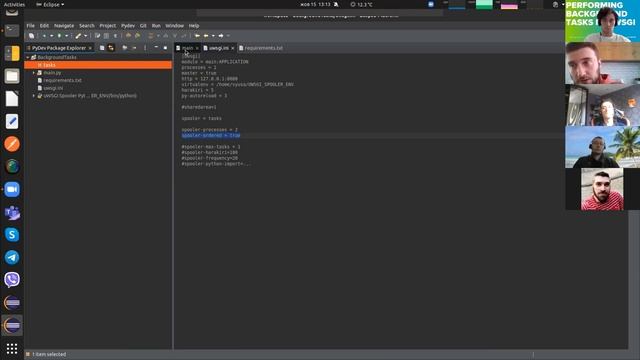The height and width of the screenshot is (360, 640).
Task: Close the uwsgi.ini editor tab
Action: (x=233, y=48)
